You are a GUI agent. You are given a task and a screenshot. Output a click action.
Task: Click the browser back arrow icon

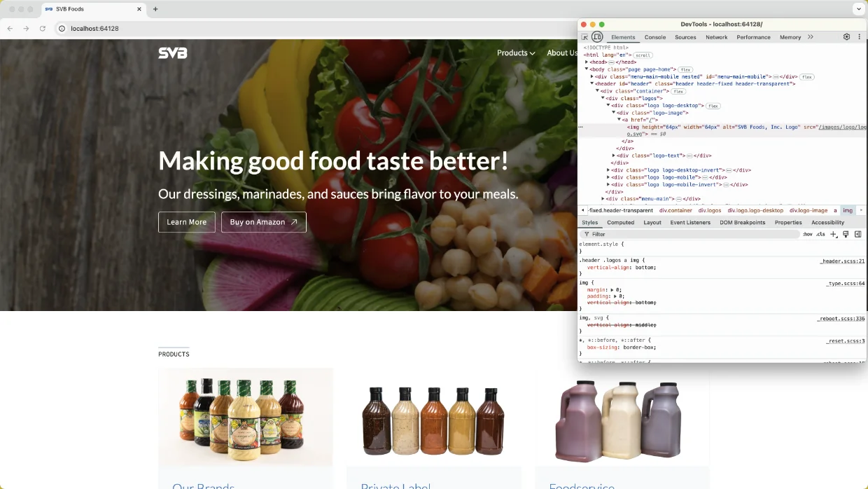pyautogui.click(x=10, y=29)
